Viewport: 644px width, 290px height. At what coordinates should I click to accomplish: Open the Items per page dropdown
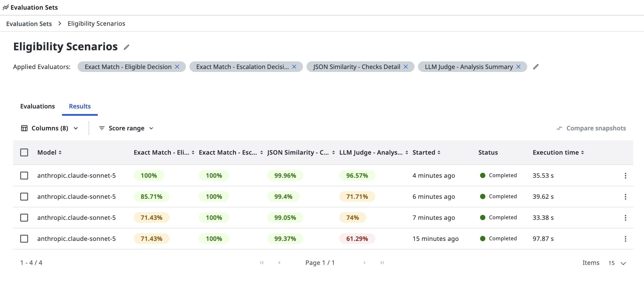point(617,263)
